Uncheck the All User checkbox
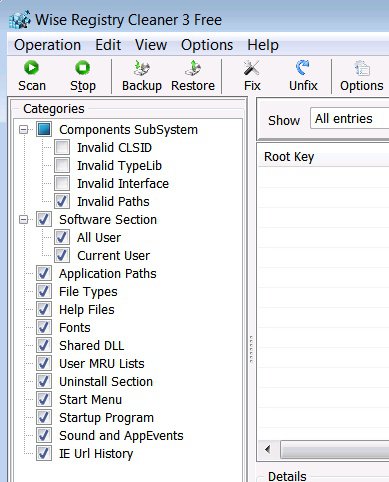Viewport: 389px width, 482px height. click(62, 237)
